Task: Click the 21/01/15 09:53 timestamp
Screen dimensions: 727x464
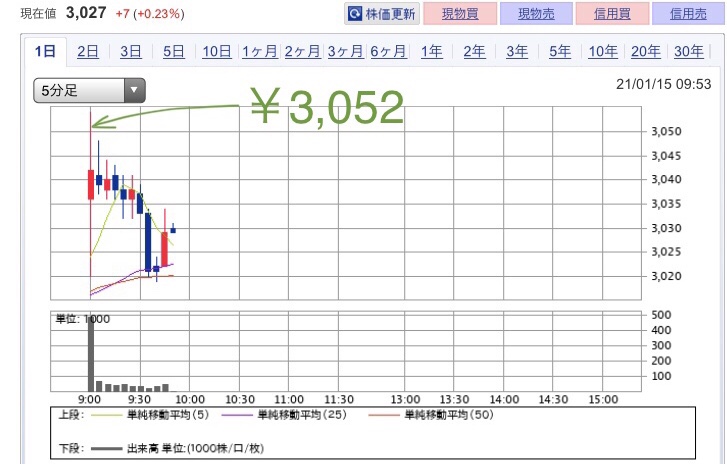Action: pos(663,84)
